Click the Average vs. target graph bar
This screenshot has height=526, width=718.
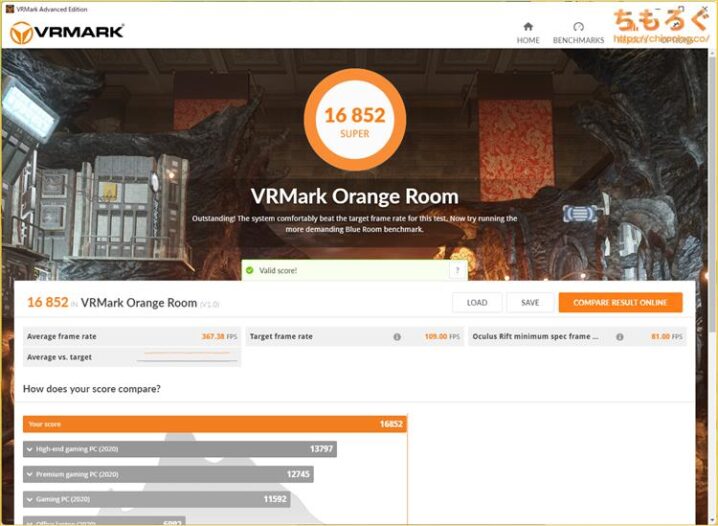187,357
